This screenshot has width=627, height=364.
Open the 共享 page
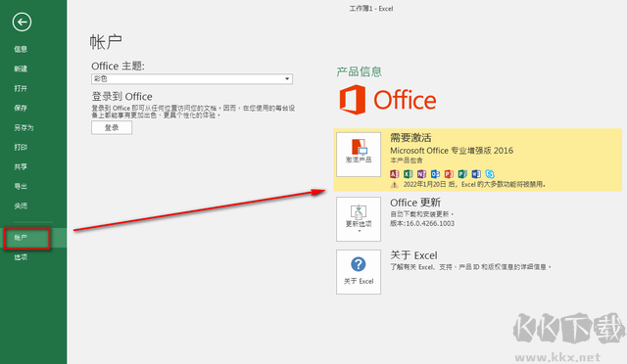pyautogui.click(x=21, y=166)
